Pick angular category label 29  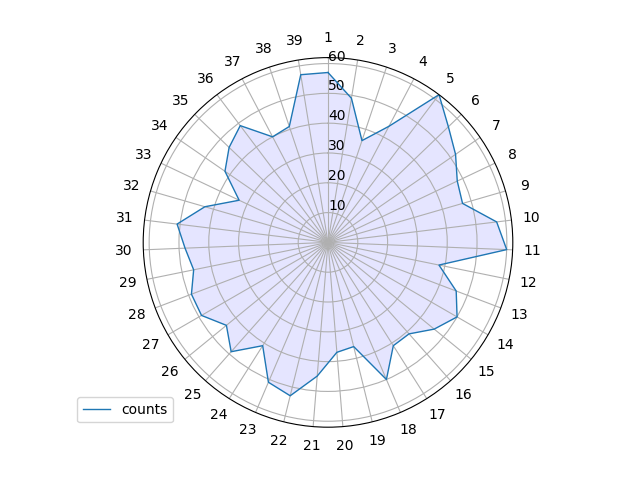click(x=128, y=282)
